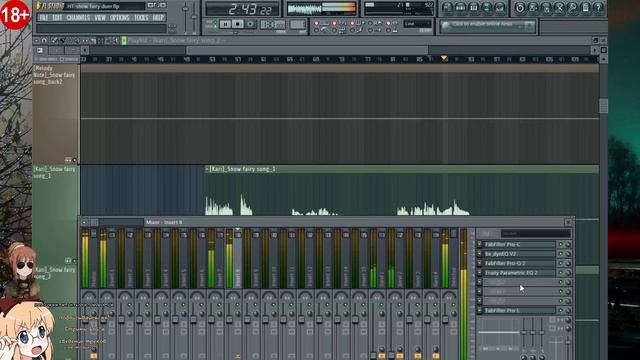The height and width of the screenshot is (360, 640).
Task: Open the TOOLS menu
Action: [141, 18]
